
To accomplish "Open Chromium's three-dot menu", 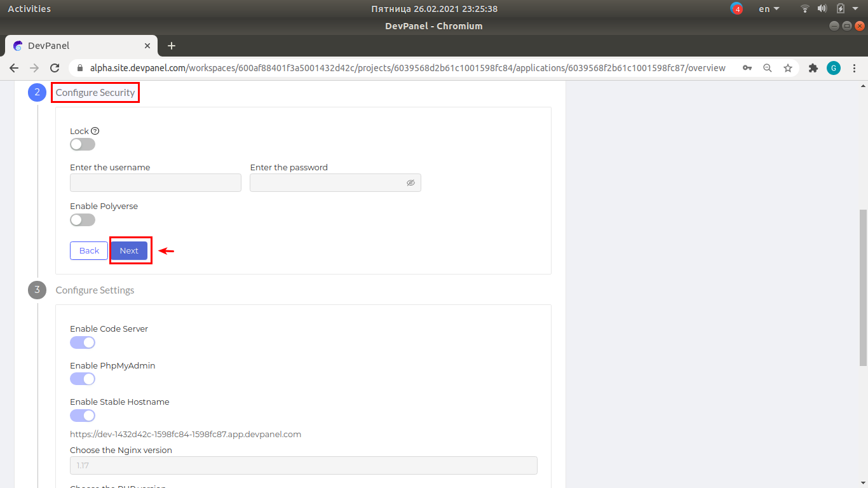I will click(x=855, y=67).
